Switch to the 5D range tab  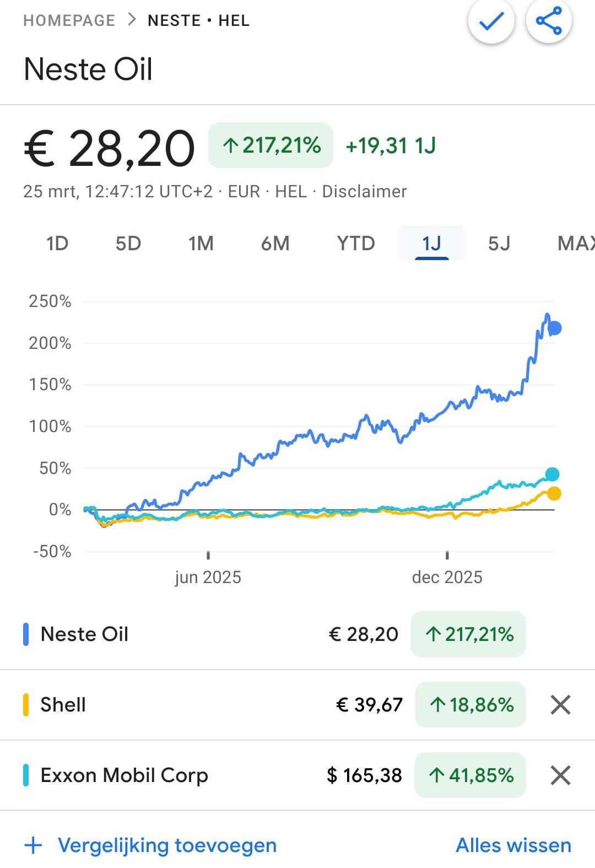(x=128, y=243)
